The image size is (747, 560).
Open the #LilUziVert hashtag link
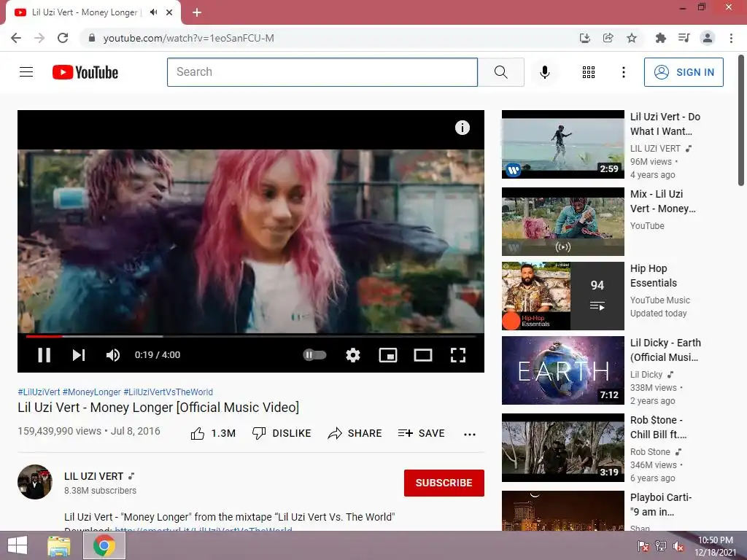[x=39, y=392]
